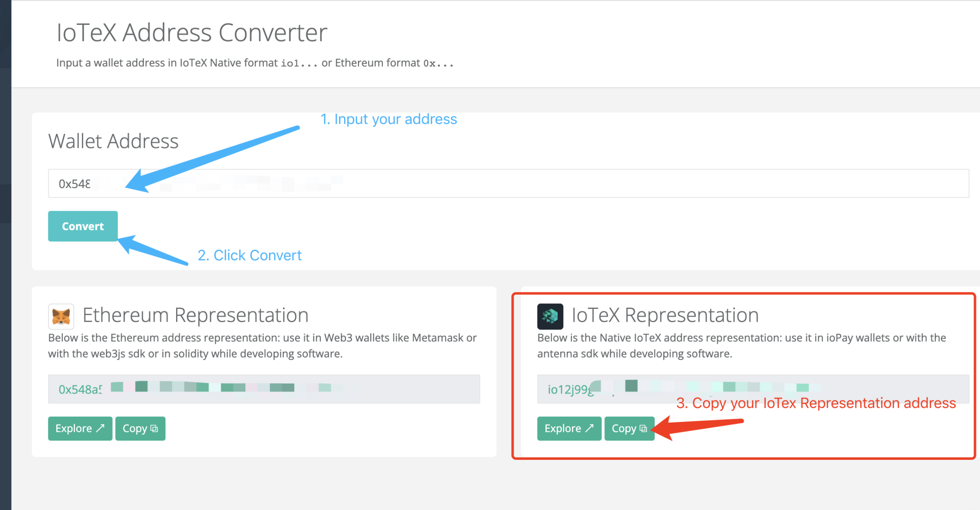Click the IoTeX Representation description paragraph
The width and height of the screenshot is (980, 510).
(x=742, y=346)
